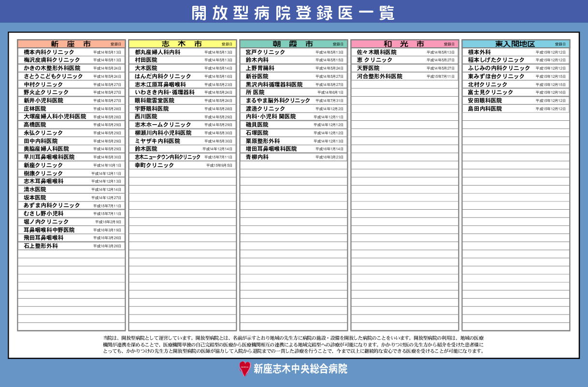Select the 新座クリニック row
Viewport: 588px width, 387px height.
pos(71,165)
